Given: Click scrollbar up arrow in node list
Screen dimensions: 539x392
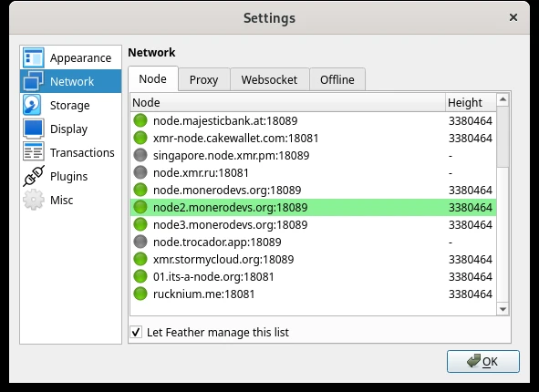Looking at the screenshot, I should (x=503, y=99).
